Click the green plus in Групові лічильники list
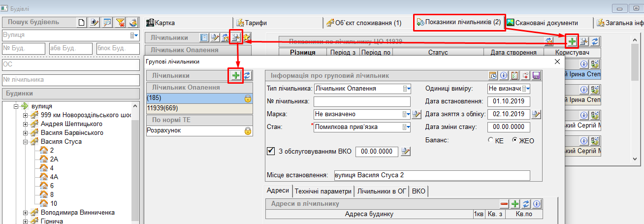 click(x=236, y=75)
